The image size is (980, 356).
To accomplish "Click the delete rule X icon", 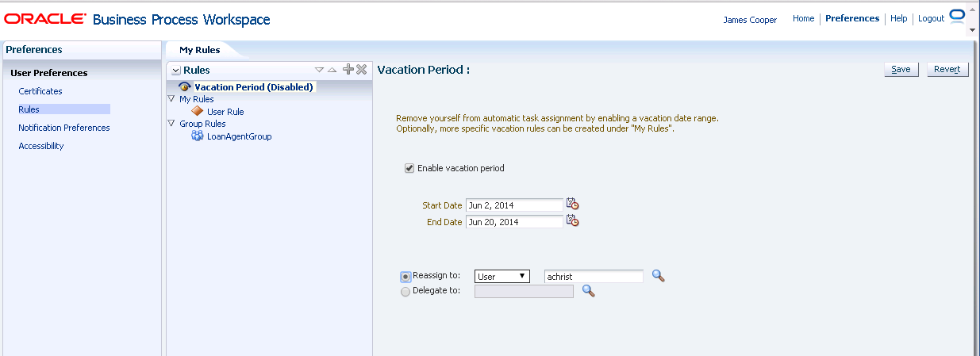I will (362, 70).
